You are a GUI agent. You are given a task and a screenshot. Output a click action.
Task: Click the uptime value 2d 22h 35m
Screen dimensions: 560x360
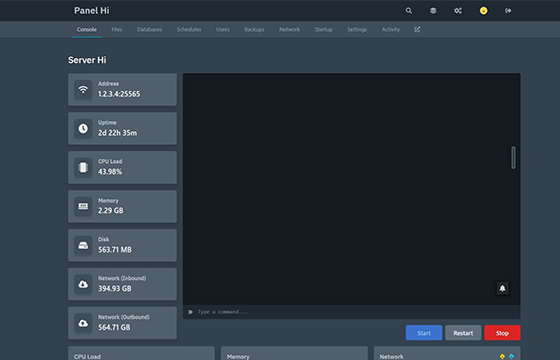[118, 133]
